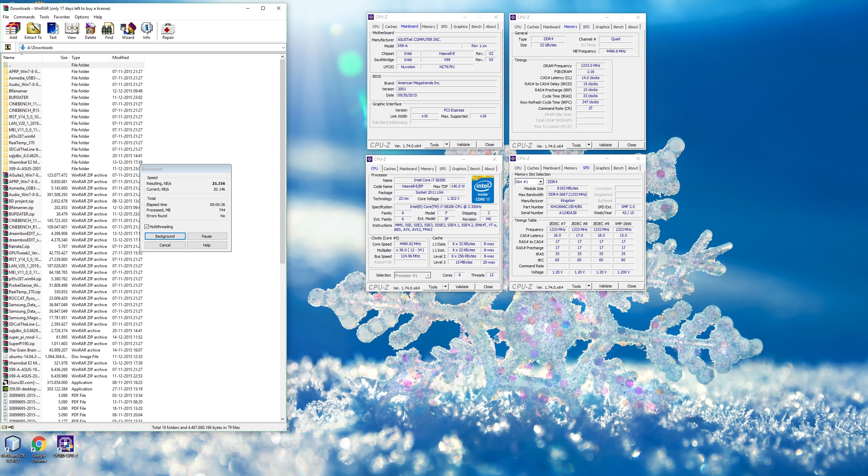Select the SuperPI190.zip file row

pyautogui.click(x=73, y=344)
